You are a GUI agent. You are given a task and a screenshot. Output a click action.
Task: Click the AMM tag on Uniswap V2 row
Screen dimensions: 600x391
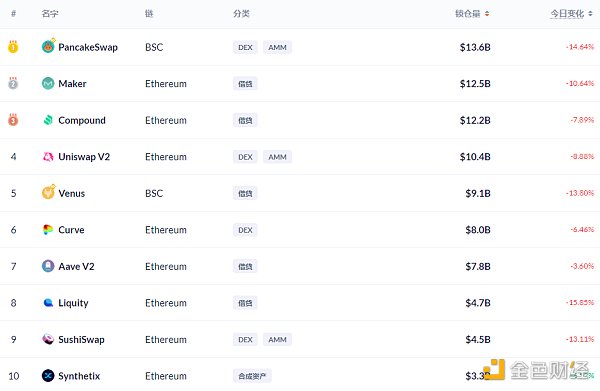point(277,157)
